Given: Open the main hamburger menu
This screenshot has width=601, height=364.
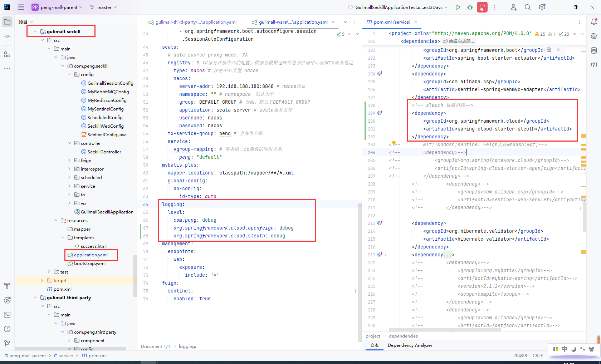Looking at the screenshot, I should coord(21,7).
